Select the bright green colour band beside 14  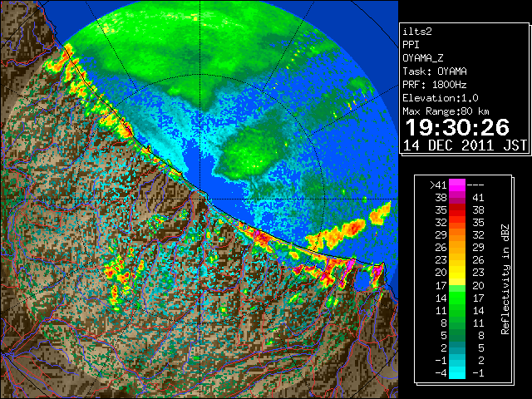tap(457, 298)
